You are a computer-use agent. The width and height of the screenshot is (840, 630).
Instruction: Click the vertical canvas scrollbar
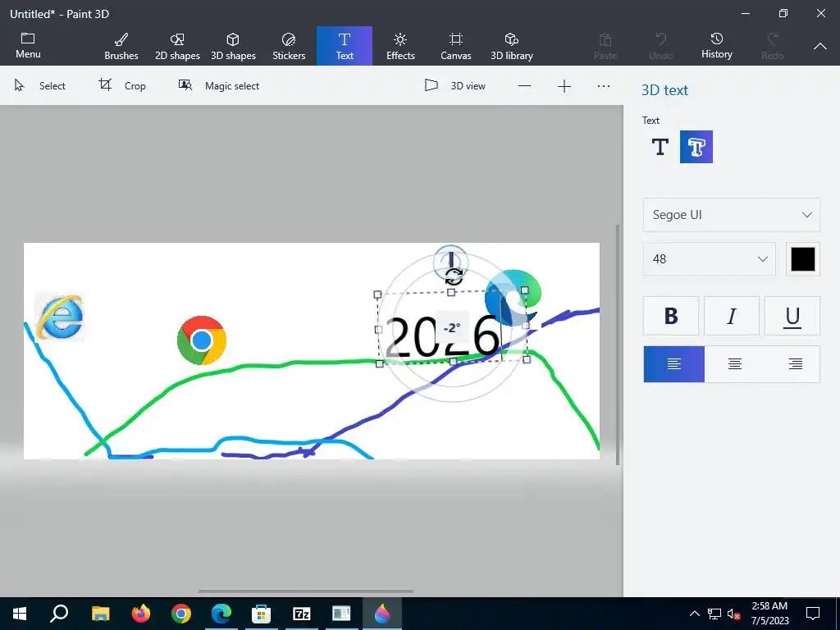click(617, 345)
